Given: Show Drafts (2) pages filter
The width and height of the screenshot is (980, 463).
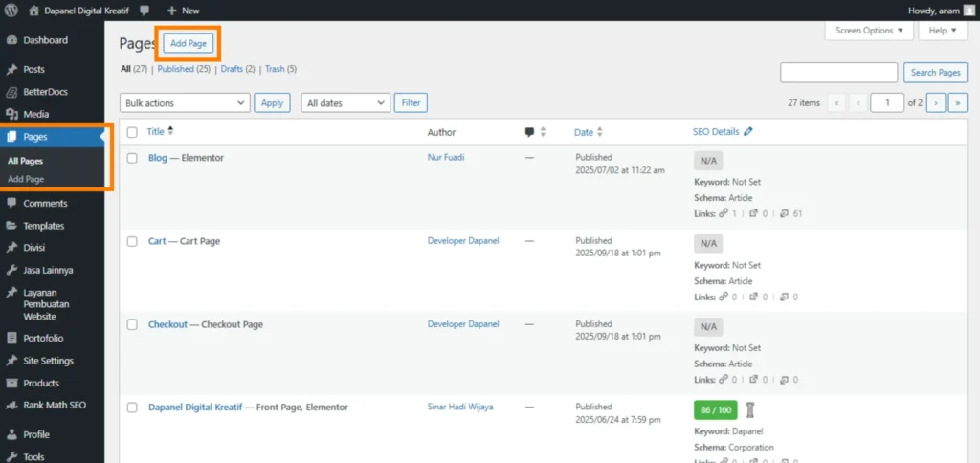Looking at the screenshot, I should [238, 69].
